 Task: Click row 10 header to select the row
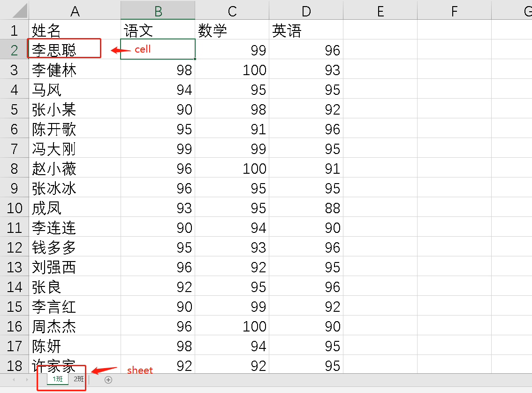14,207
